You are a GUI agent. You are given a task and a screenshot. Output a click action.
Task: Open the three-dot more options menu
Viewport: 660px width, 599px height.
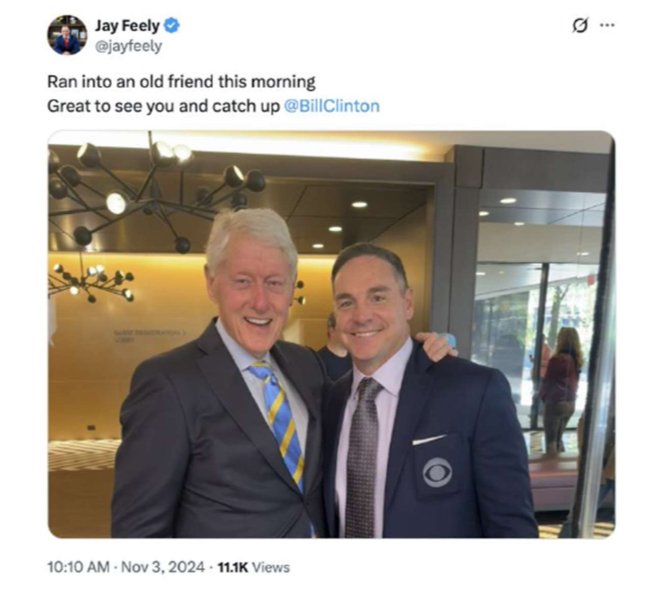click(x=607, y=26)
